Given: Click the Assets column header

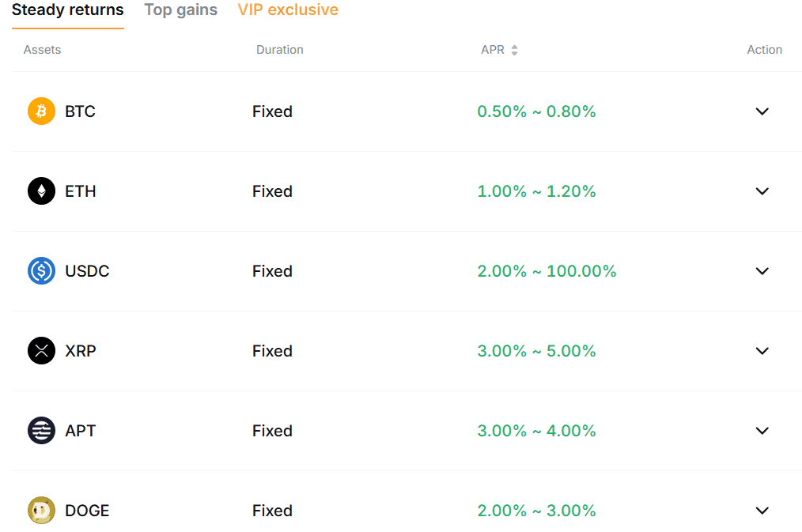Looking at the screenshot, I should (x=42, y=50).
